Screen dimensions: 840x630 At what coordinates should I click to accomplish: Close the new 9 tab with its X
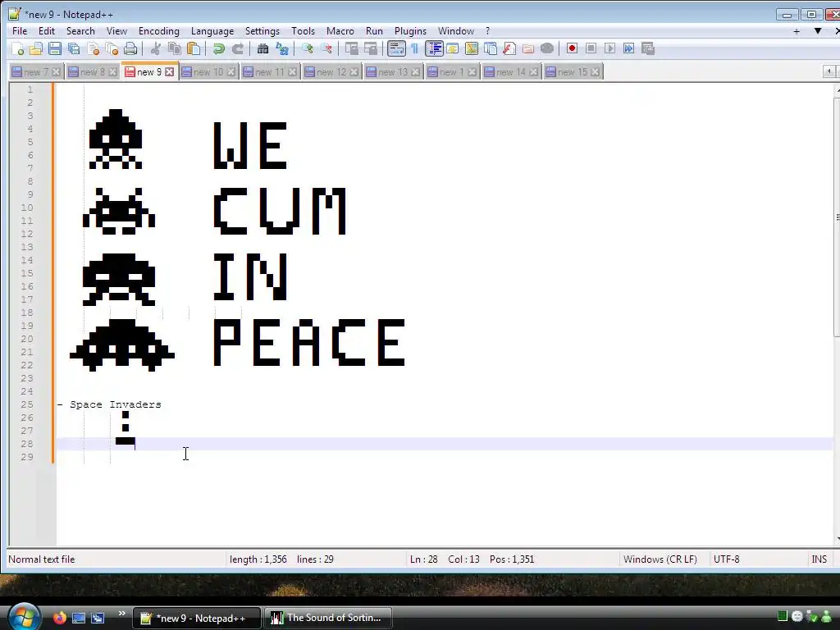169,72
